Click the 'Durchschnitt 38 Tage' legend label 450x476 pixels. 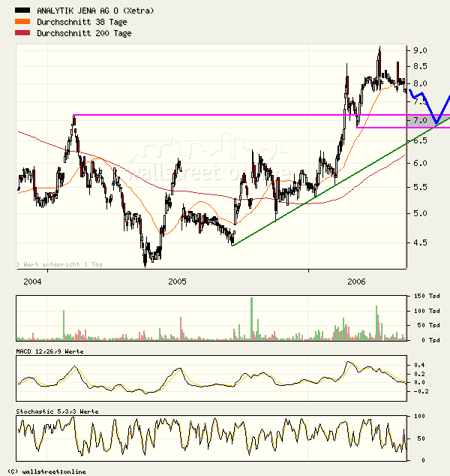pyautogui.click(x=82, y=23)
